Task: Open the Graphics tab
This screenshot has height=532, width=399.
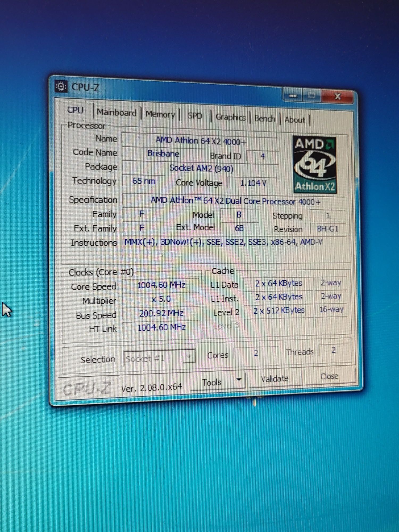Action: pyautogui.click(x=231, y=117)
